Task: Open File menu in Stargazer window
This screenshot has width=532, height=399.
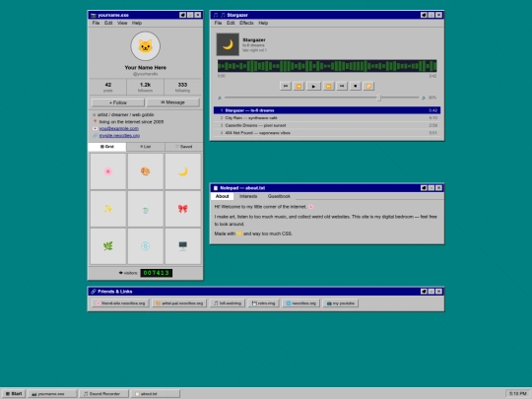Action: (218, 23)
